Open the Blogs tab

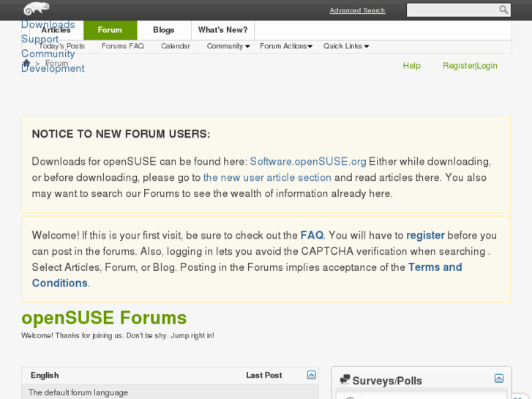click(164, 30)
